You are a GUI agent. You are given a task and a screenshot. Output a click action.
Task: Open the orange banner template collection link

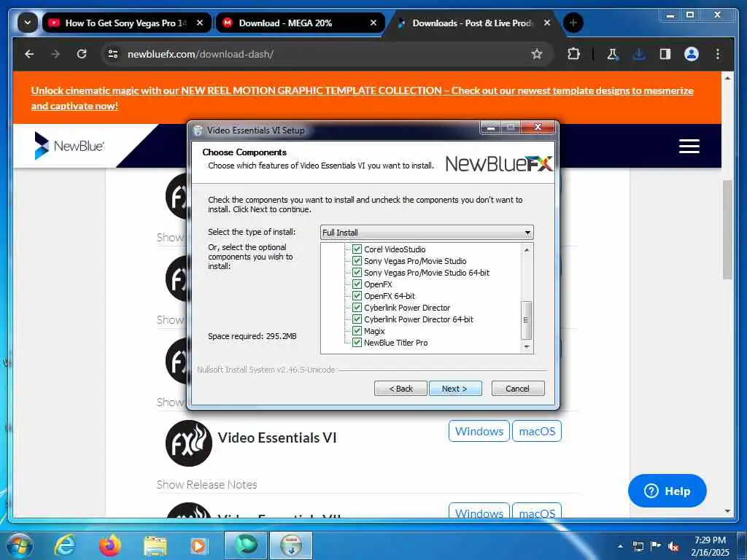point(362,98)
